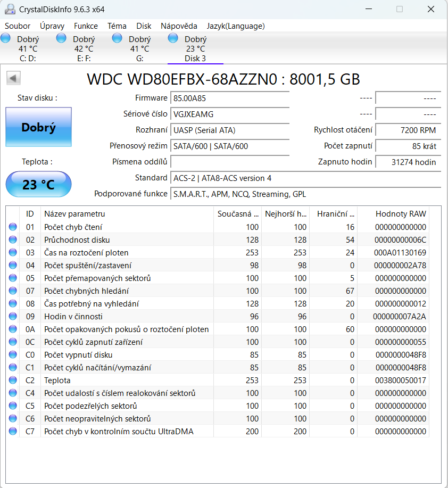
Task: Click the blue dot beside Počet chyb čtení
Action: point(12,227)
